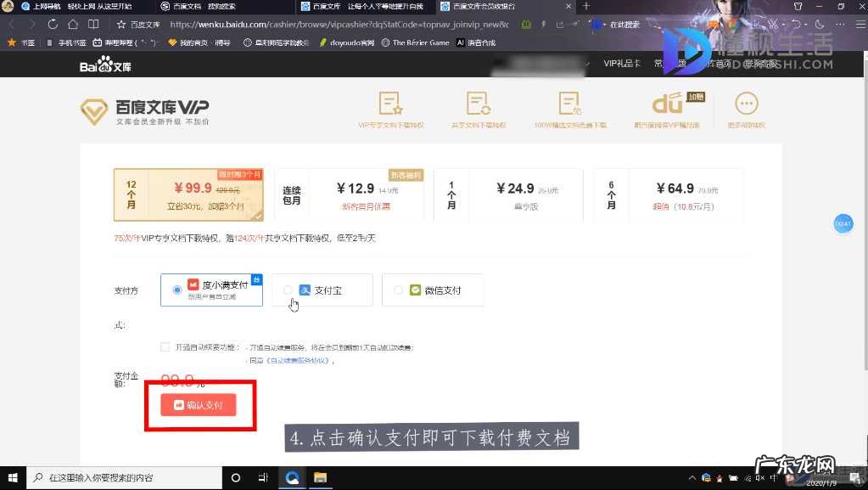The height and width of the screenshot is (490, 868).
Task: Open the VIP专享文档下载特权 icon
Action: (390, 102)
